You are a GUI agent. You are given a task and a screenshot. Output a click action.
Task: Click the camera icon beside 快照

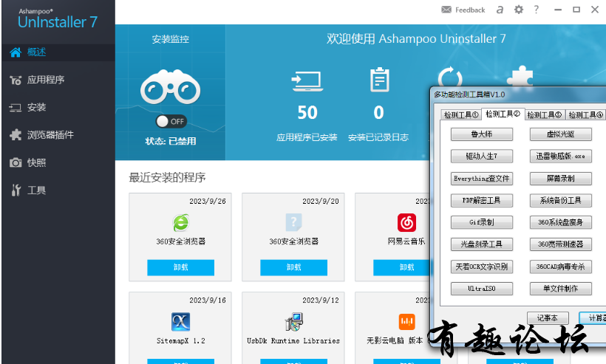click(16, 162)
